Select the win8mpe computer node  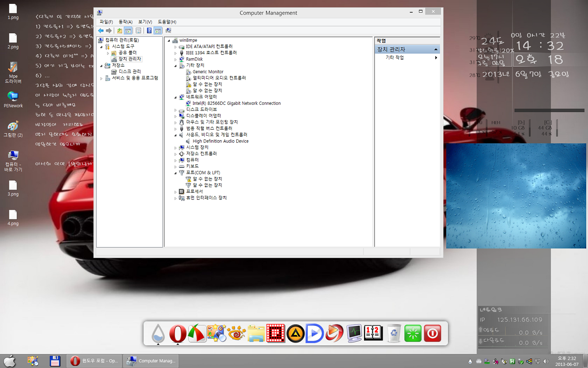coord(188,40)
